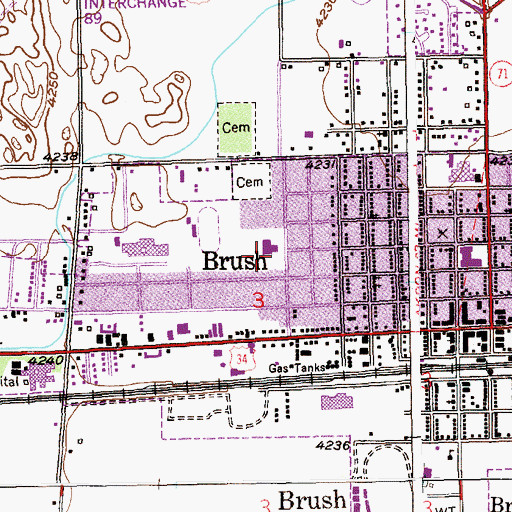512x512 pixels.
Task: Click the oval racetrack outline
Action: tap(209, 229)
